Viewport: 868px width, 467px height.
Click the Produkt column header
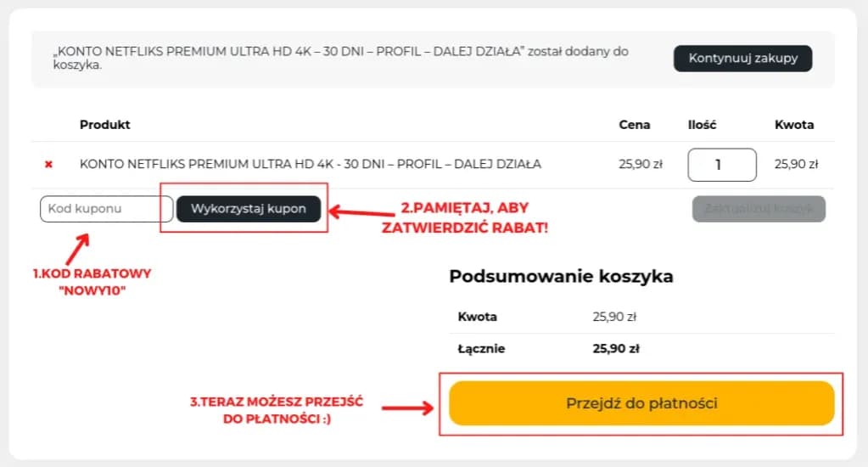105,125
